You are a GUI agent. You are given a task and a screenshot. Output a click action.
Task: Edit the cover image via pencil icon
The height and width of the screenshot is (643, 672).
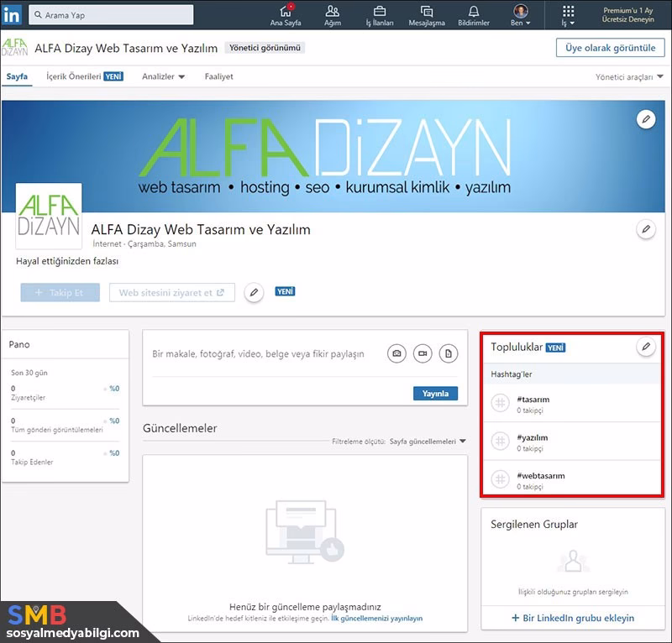coord(645,119)
